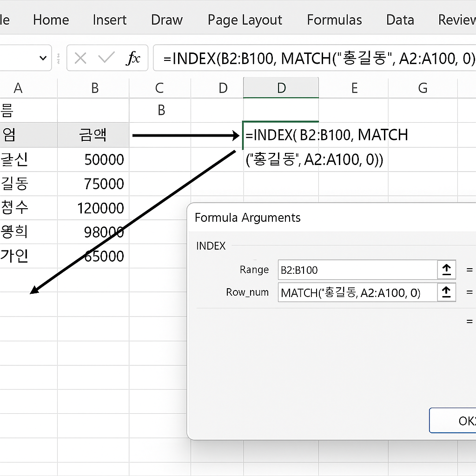The height and width of the screenshot is (476, 476).
Task: Switch to the Page Layout tab
Action: point(245,20)
